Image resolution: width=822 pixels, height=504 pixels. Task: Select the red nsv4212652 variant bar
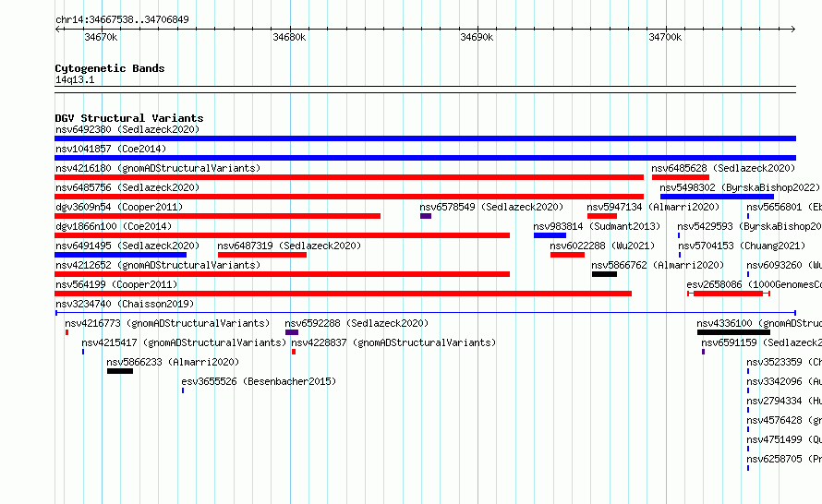click(x=282, y=274)
